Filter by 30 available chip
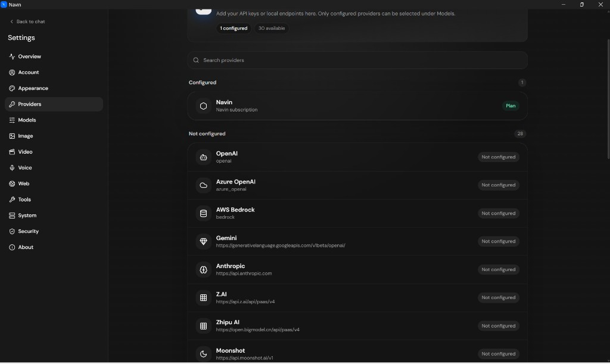 coord(272,28)
